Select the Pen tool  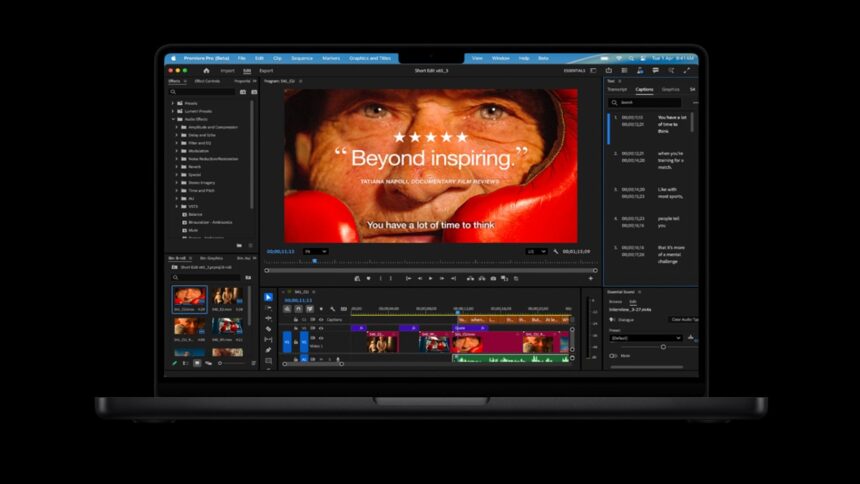click(268, 350)
